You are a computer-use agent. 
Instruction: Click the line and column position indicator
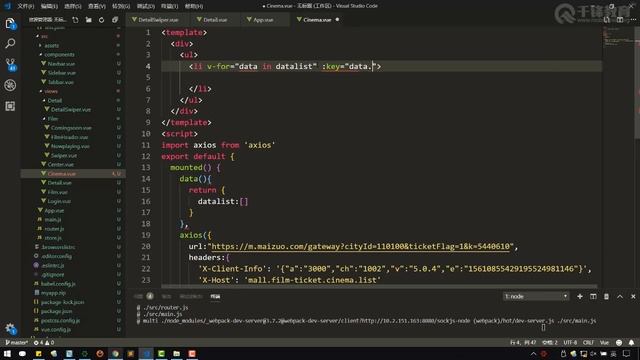pyautogui.click(x=523, y=342)
